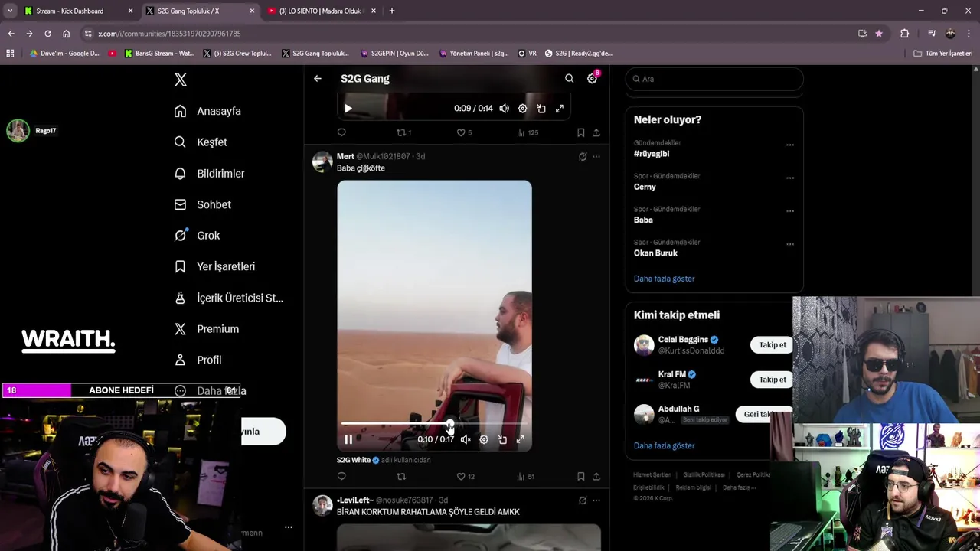Open Mert's profile avatar
The width and height of the screenshot is (980, 551).
coord(322,161)
